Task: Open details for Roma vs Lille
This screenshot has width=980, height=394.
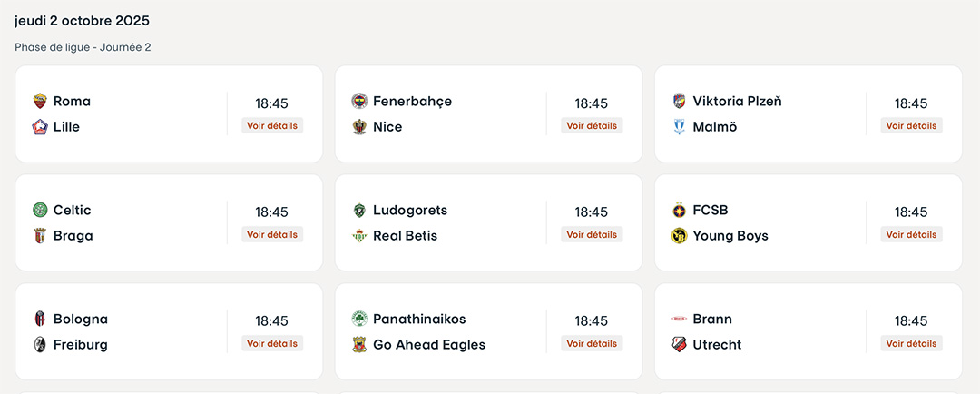Action: tap(272, 126)
